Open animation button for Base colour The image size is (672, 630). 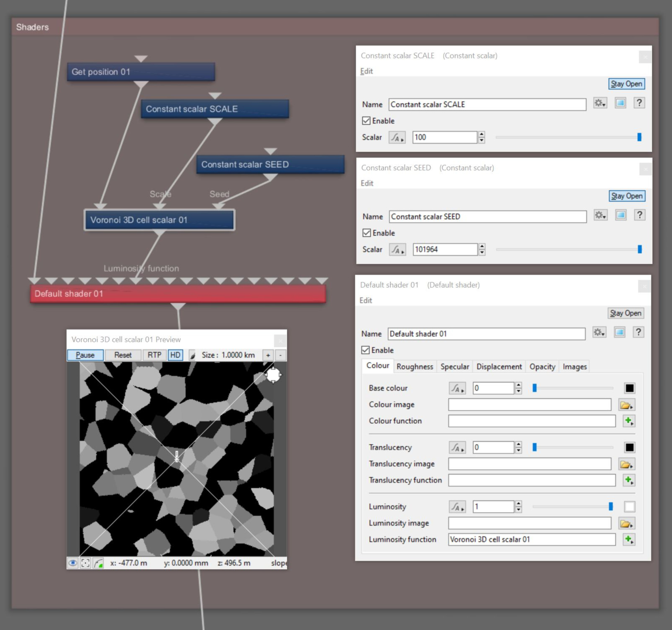457,388
